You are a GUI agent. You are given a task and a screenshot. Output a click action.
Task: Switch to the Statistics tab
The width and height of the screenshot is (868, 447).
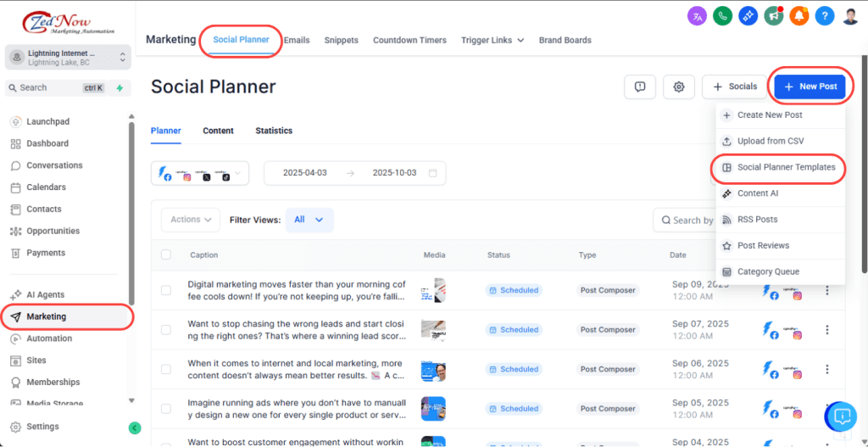(x=274, y=131)
